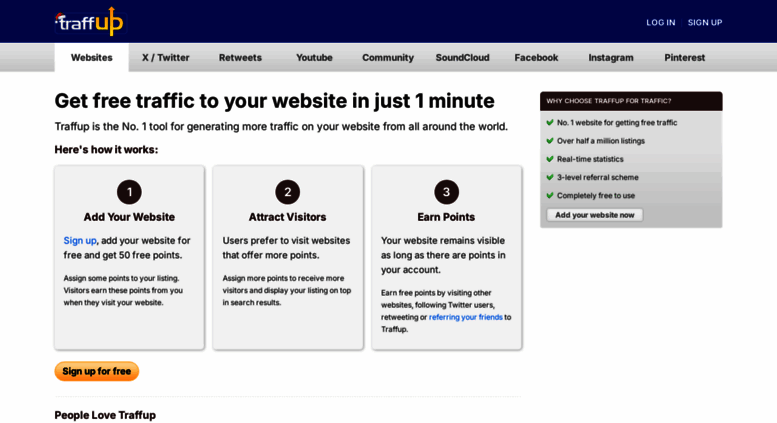Select the Websites tab
The height and width of the screenshot is (423, 777).
tap(92, 57)
